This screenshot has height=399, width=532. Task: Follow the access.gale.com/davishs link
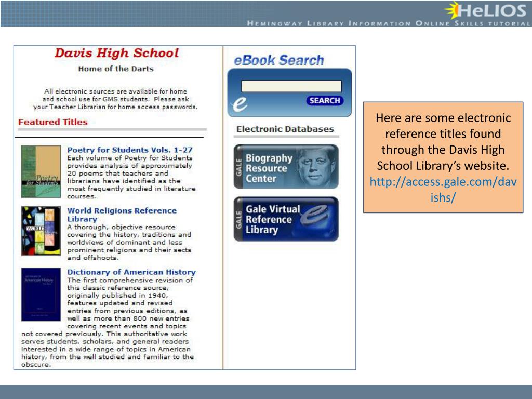[443, 189]
